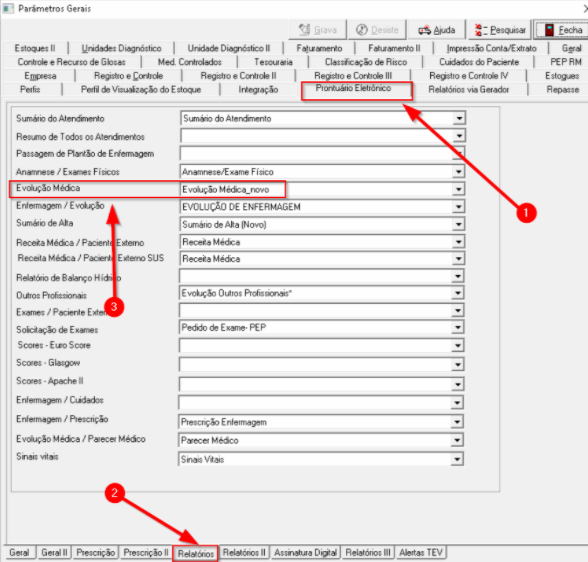Screen dimensions: 588x562
Task: Switch to Med. Controlados tab
Action: pyautogui.click(x=190, y=62)
